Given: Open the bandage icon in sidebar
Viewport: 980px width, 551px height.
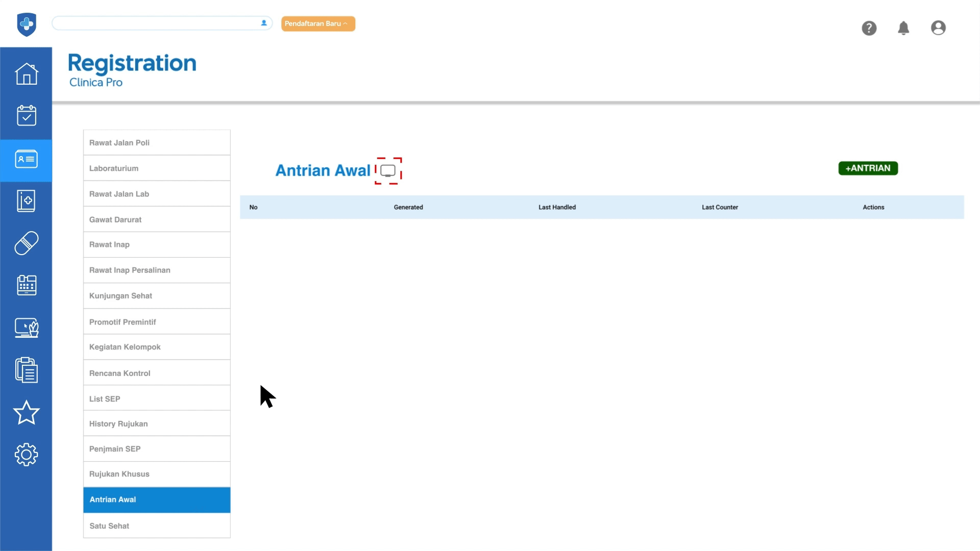Looking at the screenshot, I should coord(27,243).
